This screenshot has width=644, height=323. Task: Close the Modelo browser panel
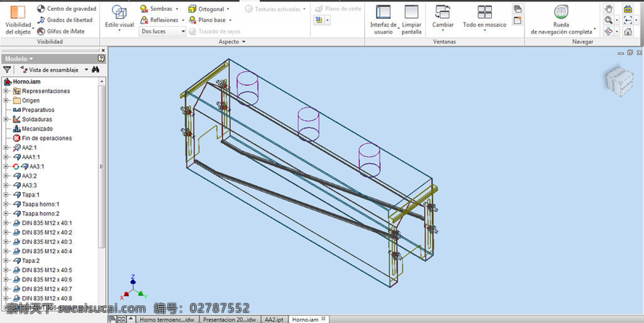click(103, 50)
